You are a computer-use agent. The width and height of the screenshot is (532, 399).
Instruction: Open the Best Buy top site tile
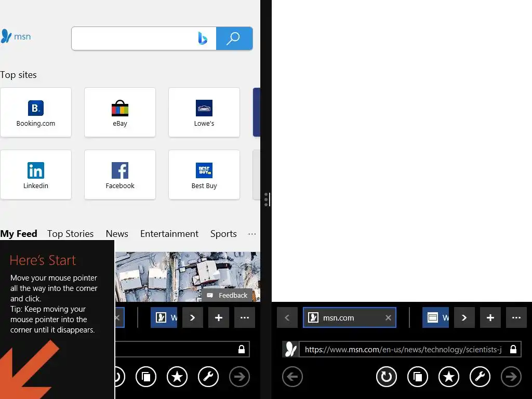pos(204,175)
